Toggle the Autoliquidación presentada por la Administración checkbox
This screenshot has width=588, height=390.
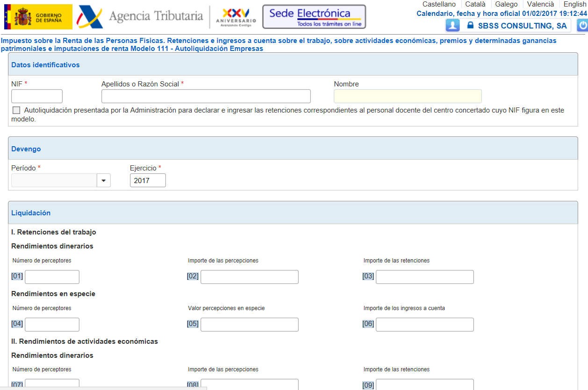(17, 111)
